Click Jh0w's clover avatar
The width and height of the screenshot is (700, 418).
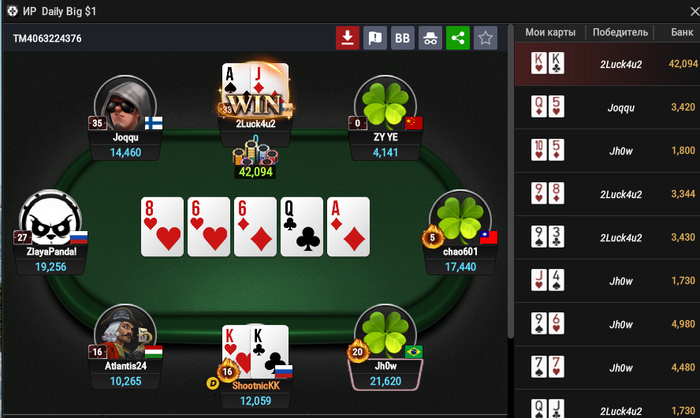click(x=385, y=334)
